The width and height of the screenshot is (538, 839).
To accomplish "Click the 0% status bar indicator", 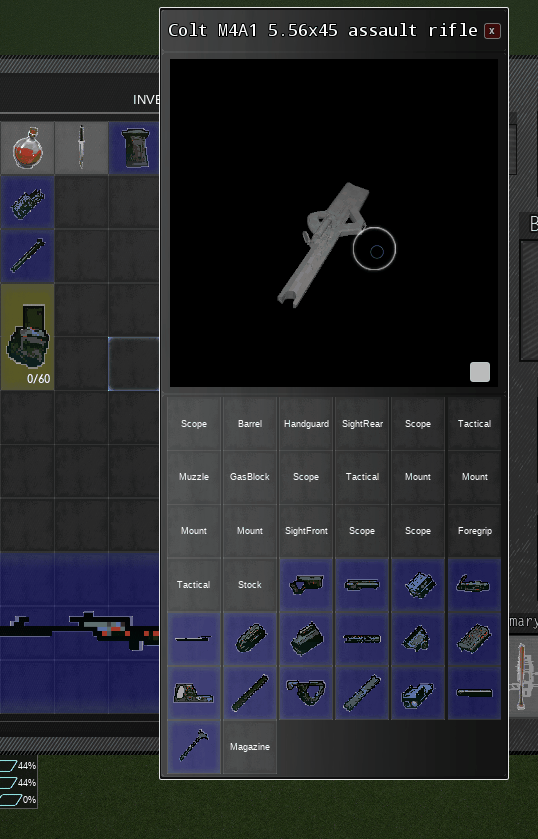I will [x=18, y=800].
